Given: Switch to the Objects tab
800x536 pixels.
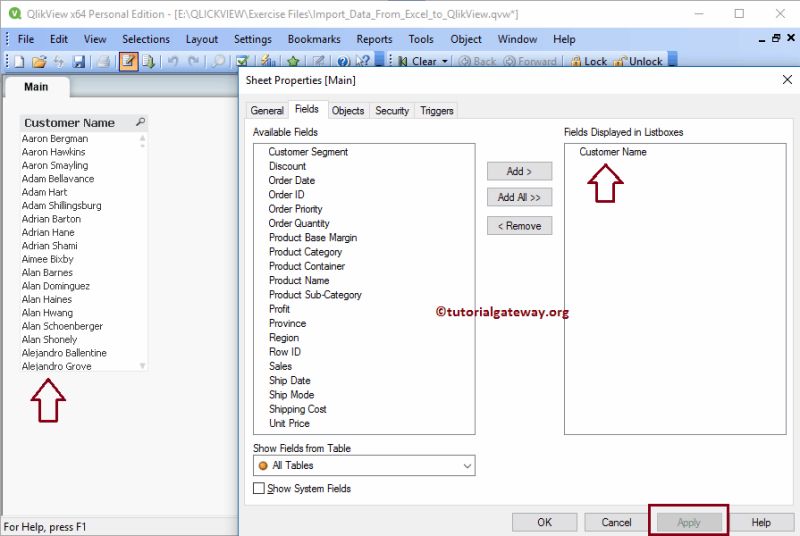Looking at the screenshot, I should (347, 111).
